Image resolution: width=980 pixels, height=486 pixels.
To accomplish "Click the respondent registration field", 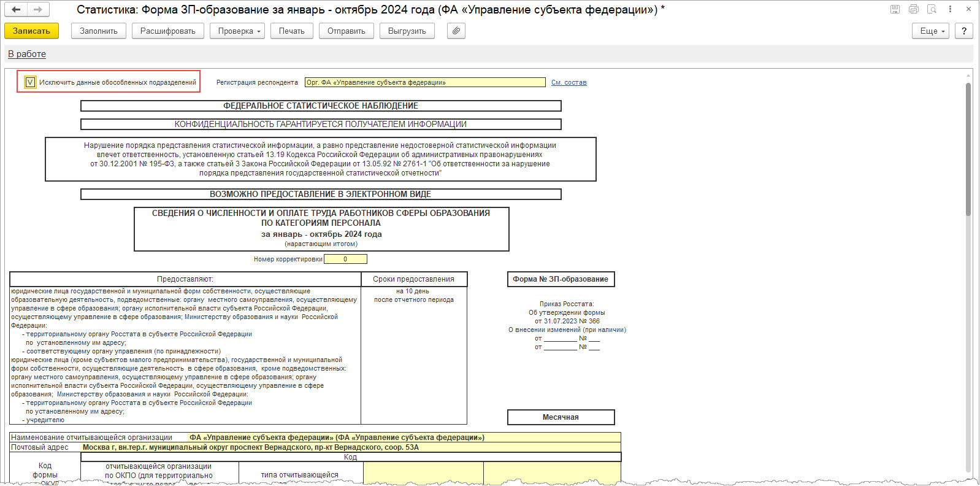I will pos(425,82).
